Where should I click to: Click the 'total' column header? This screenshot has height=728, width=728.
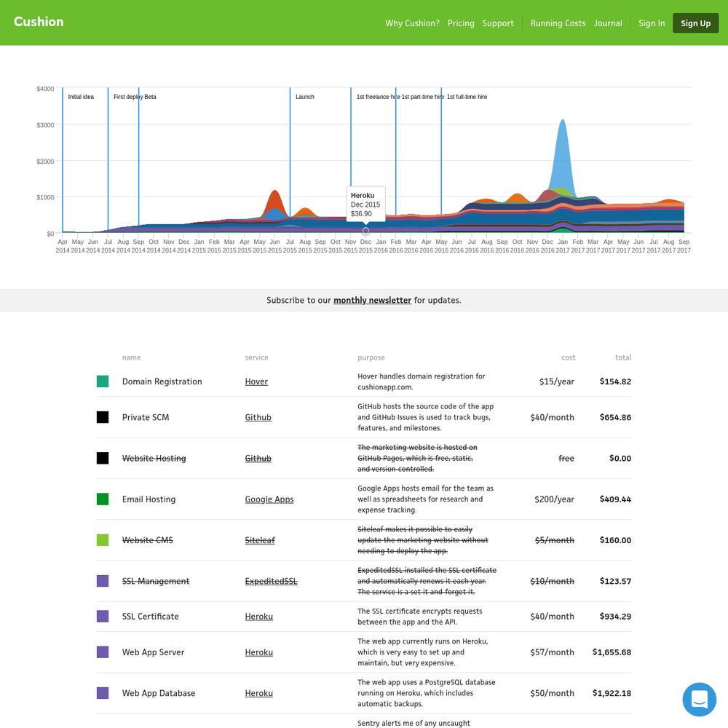[x=623, y=357]
